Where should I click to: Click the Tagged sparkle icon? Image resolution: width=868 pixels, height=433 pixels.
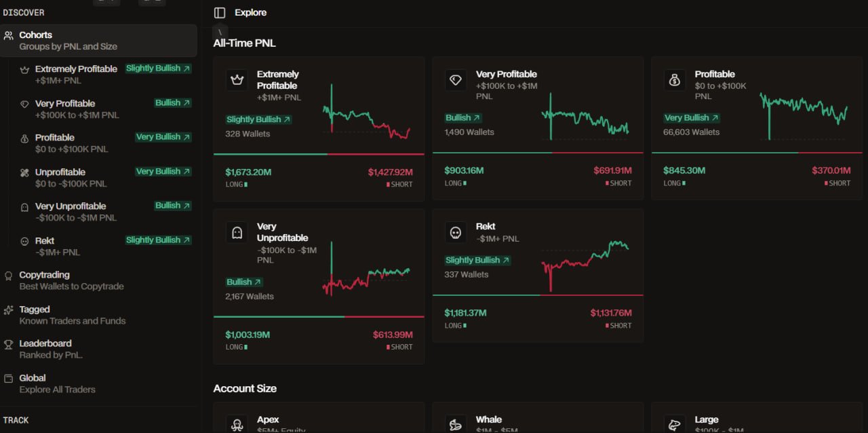pos(8,309)
